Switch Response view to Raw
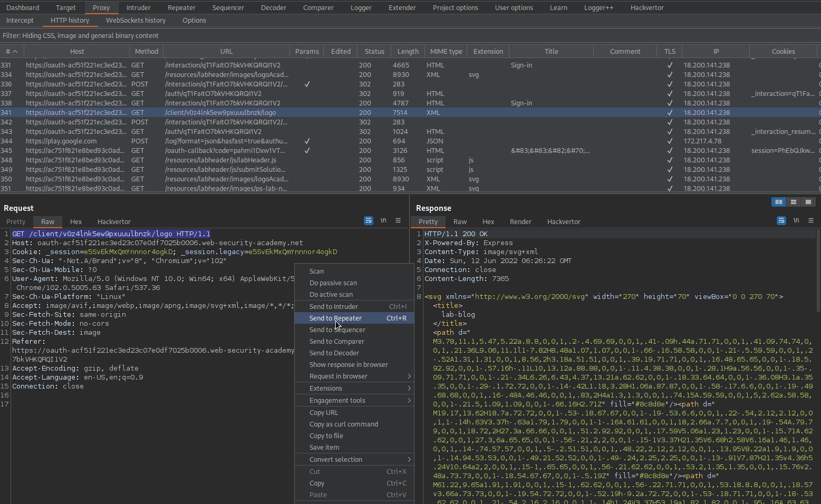The image size is (821, 504). (460, 222)
